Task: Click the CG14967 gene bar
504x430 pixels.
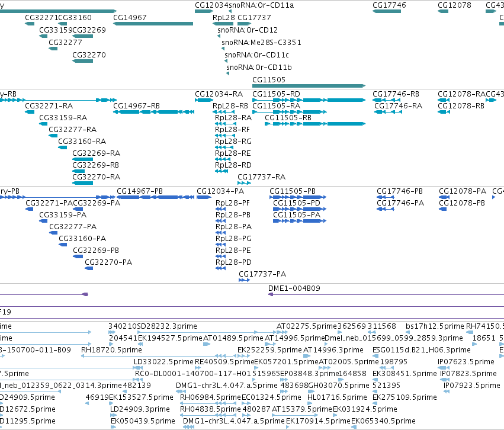Action: pos(153,24)
